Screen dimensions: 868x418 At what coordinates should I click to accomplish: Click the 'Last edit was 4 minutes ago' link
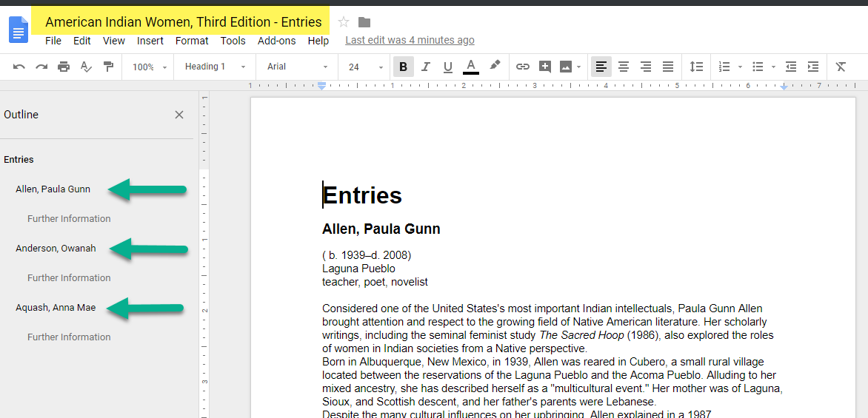point(410,41)
